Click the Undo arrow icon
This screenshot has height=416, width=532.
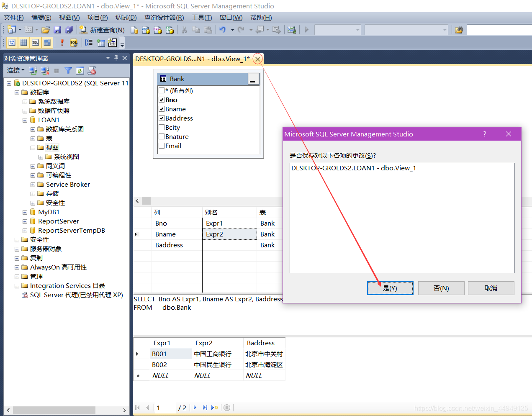[x=223, y=30]
